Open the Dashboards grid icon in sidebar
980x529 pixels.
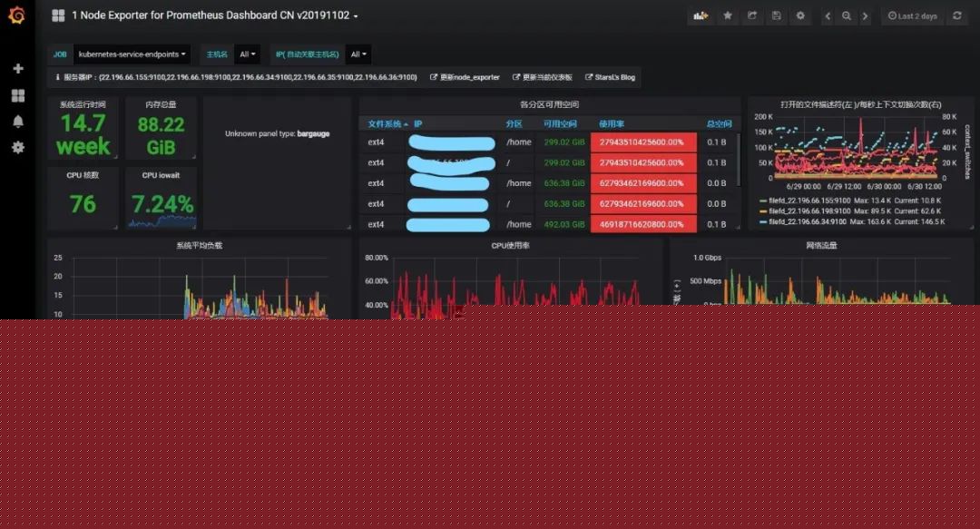click(18, 95)
